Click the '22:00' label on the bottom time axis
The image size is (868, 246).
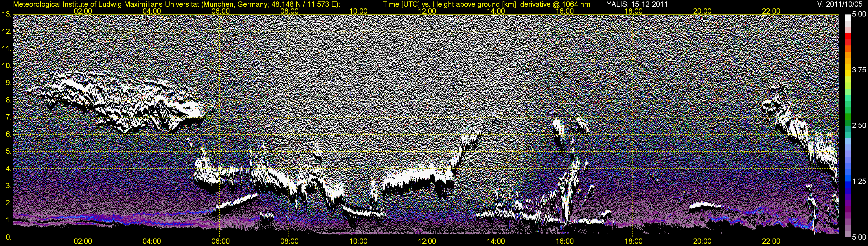point(771,242)
